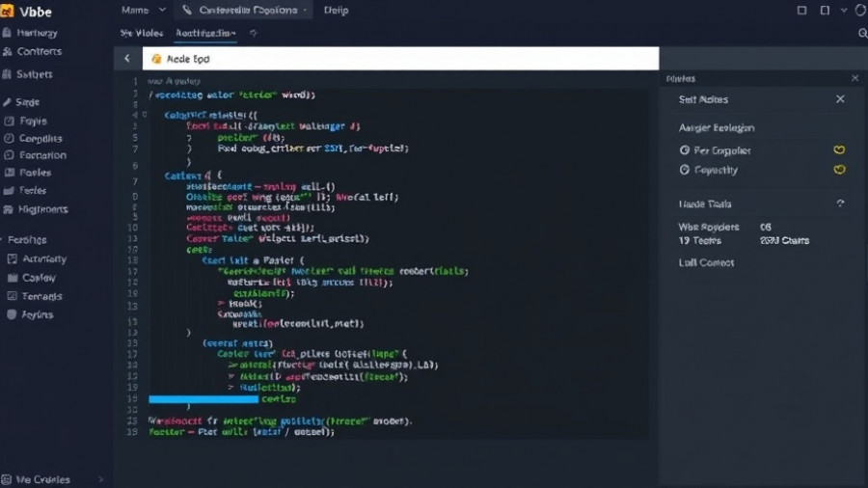Click the We Crarles icon at sidebar bottom
Screen dimensions: 868x488
pos(6,479)
